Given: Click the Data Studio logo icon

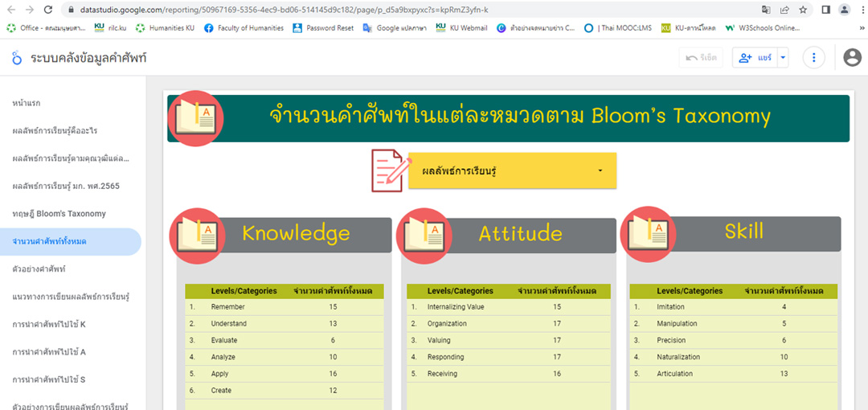Looking at the screenshot, I should [17, 57].
